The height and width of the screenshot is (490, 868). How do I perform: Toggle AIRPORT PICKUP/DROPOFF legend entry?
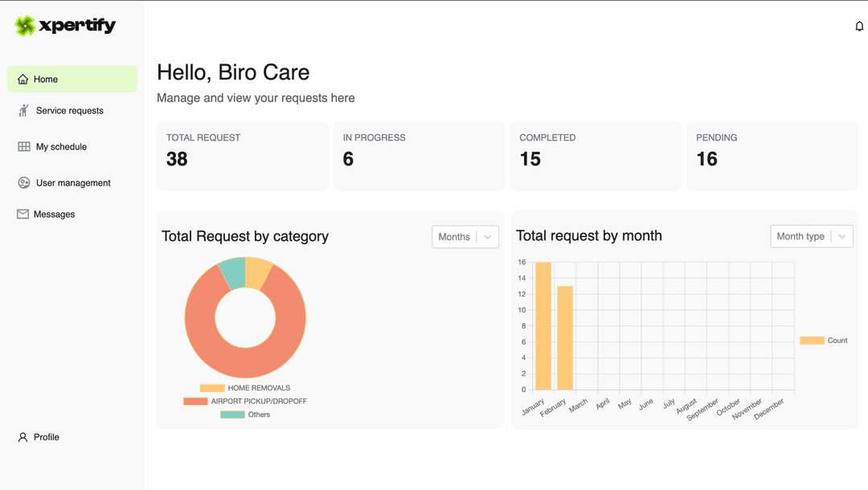click(245, 401)
